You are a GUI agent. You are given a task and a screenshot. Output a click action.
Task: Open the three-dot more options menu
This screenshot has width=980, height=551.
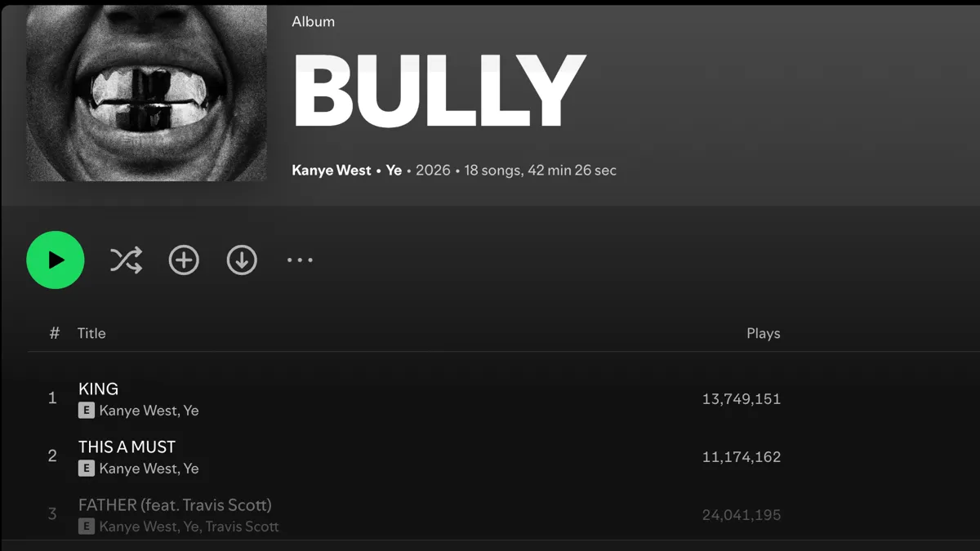tap(300, 260)
